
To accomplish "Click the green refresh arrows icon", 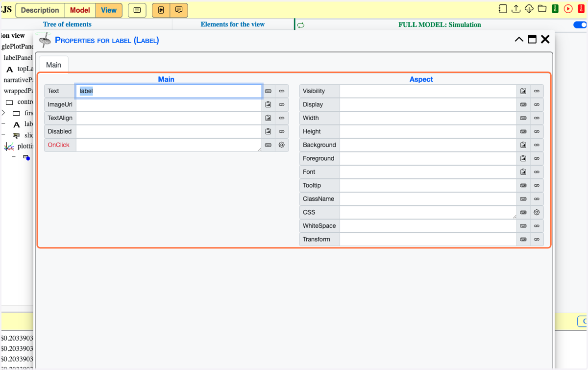I will click(301, 25).
